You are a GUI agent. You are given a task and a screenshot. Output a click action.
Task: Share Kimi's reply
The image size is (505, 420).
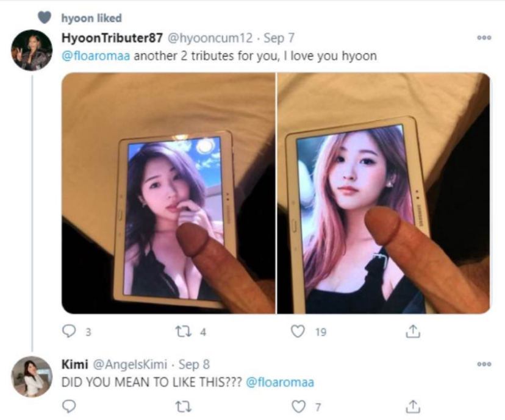pos(412,407)
